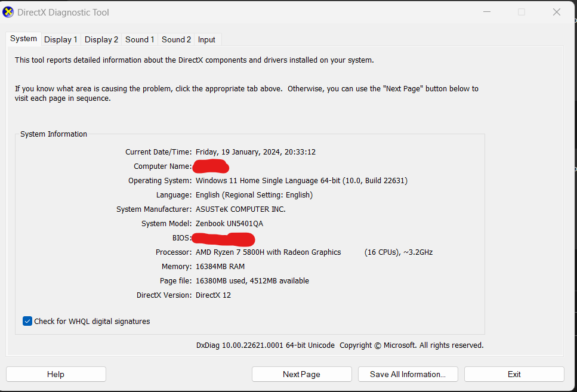
Task: Exit the DirectX Diagnostic Tool
Action: [514, 374]
